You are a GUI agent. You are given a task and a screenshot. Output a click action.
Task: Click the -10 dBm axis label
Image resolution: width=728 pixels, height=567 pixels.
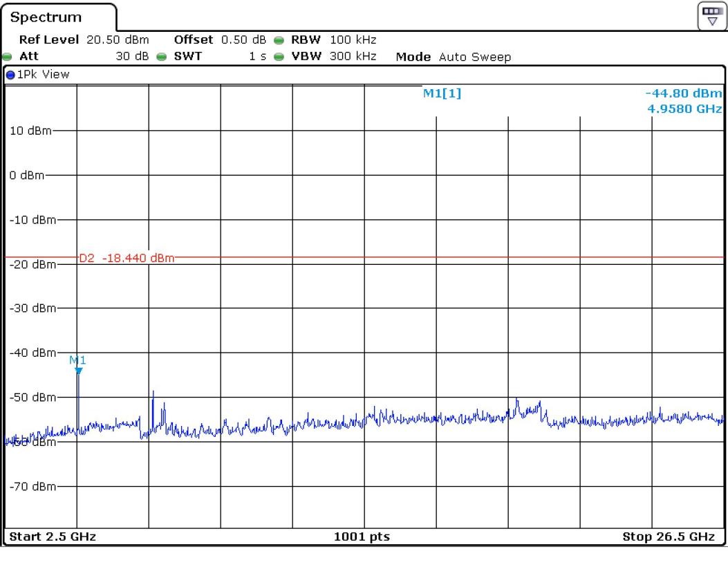point(33,220)
